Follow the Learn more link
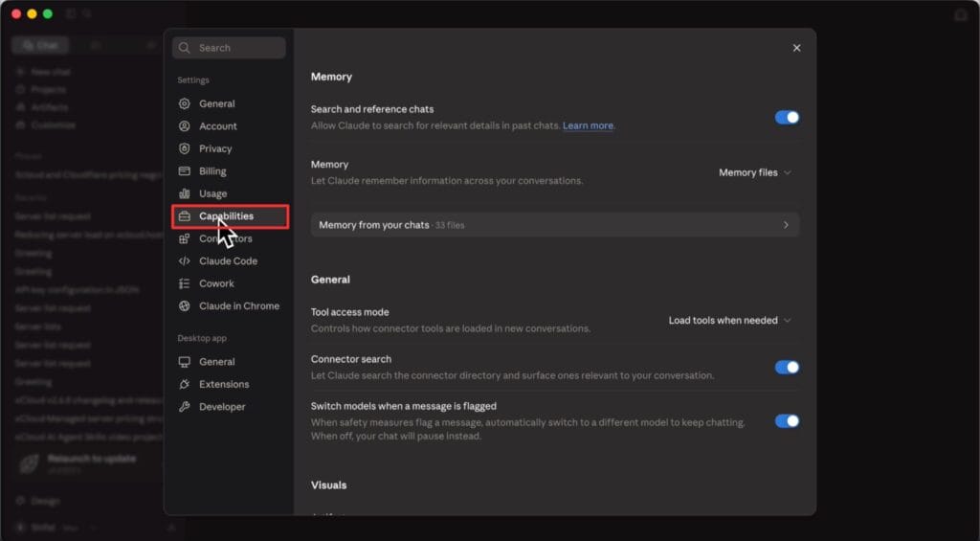Screen dimensions: 980x541 [588, 125]
